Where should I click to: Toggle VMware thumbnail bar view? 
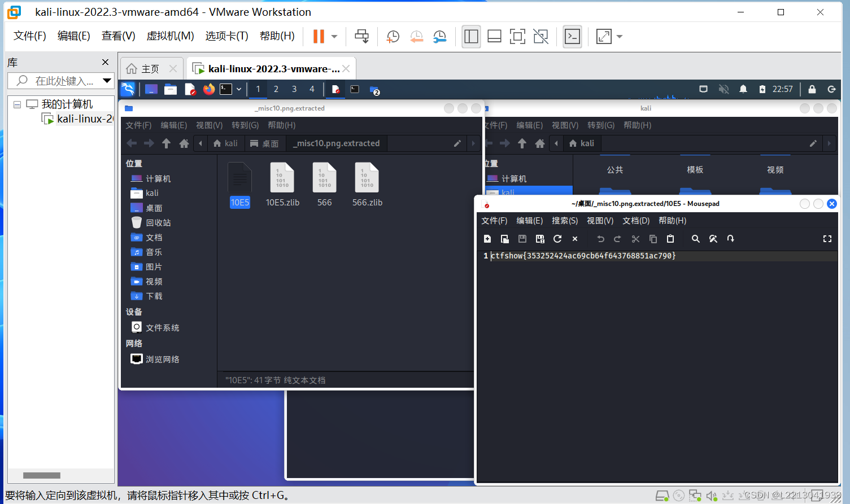(494, 37)
